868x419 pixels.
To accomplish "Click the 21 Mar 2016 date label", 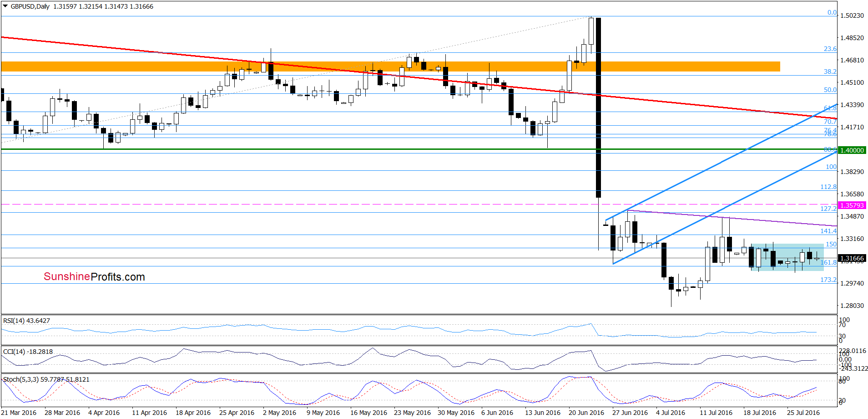I will pos(19,413).
